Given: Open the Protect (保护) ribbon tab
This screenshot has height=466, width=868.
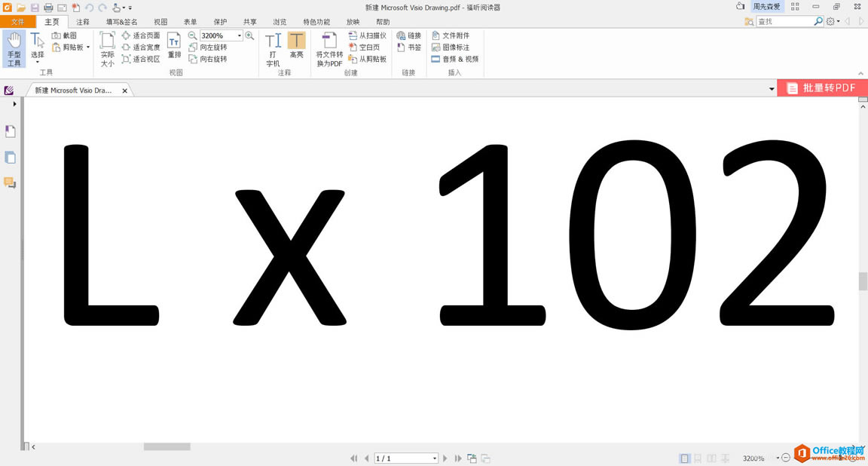Looking at the screenshot, I should tap(220, 22).
